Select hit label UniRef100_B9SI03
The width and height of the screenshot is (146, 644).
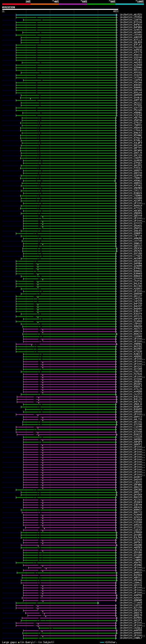(x=131, y=70)
